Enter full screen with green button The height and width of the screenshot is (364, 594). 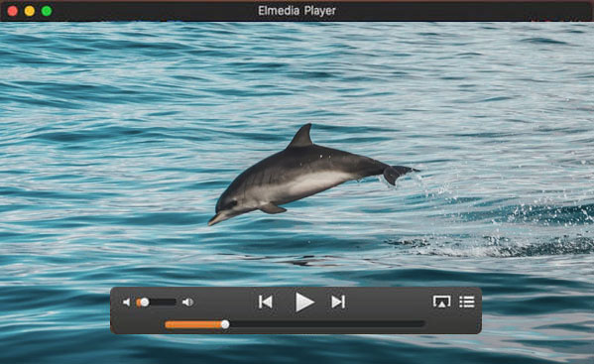(47, 11)
